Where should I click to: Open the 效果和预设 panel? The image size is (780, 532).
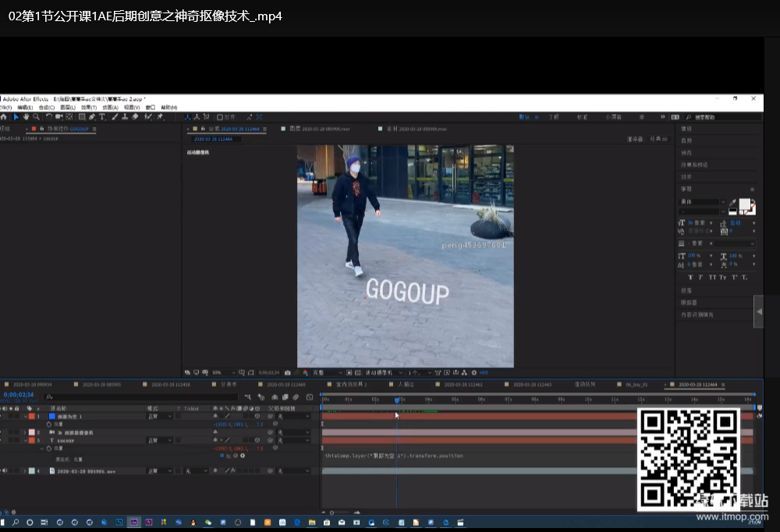(693, 165)
